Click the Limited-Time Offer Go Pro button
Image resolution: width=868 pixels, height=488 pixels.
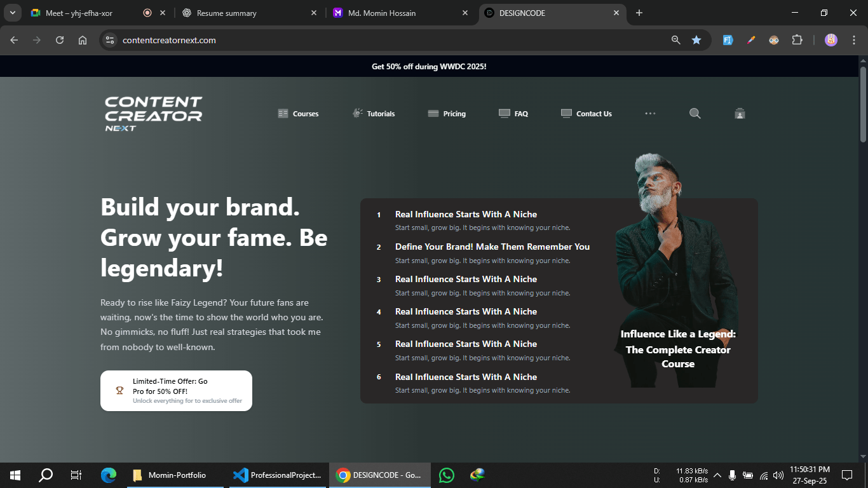(x=176, y=391)
